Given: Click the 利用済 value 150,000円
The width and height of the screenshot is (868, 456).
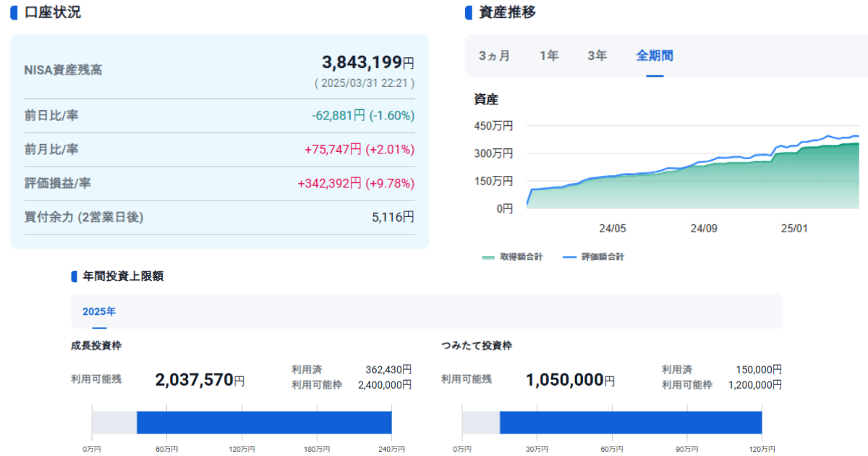Looking at the screenshot, I should (x=759, y=370).
